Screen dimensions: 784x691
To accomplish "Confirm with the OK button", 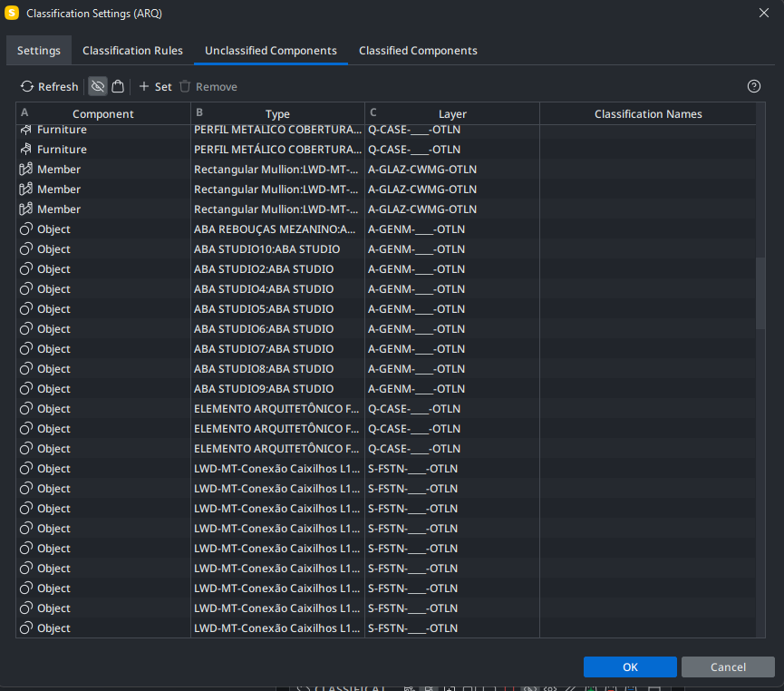I will (630, 667).
